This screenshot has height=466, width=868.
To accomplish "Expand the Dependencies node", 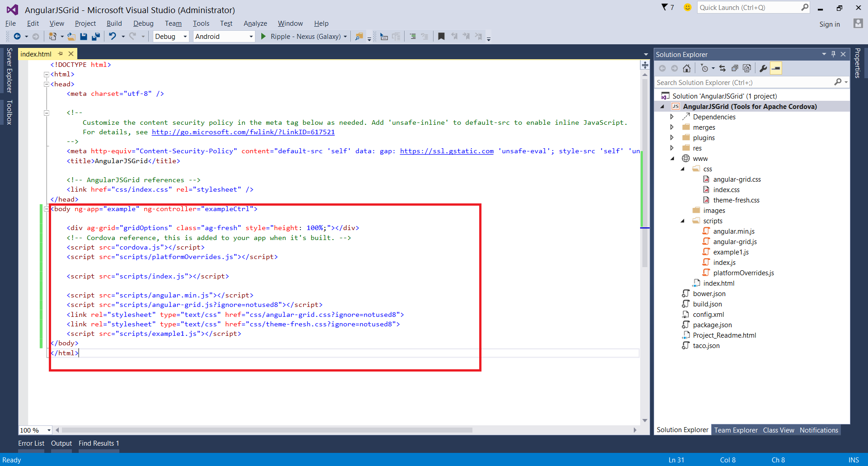I will [x=672, y=117].
